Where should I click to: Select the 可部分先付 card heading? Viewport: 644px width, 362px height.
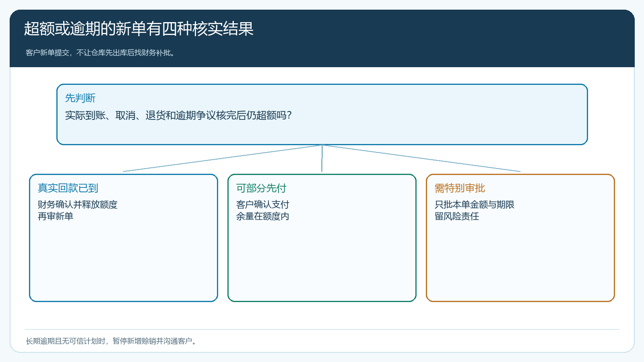pyautogui.click(x=261, y=188)
